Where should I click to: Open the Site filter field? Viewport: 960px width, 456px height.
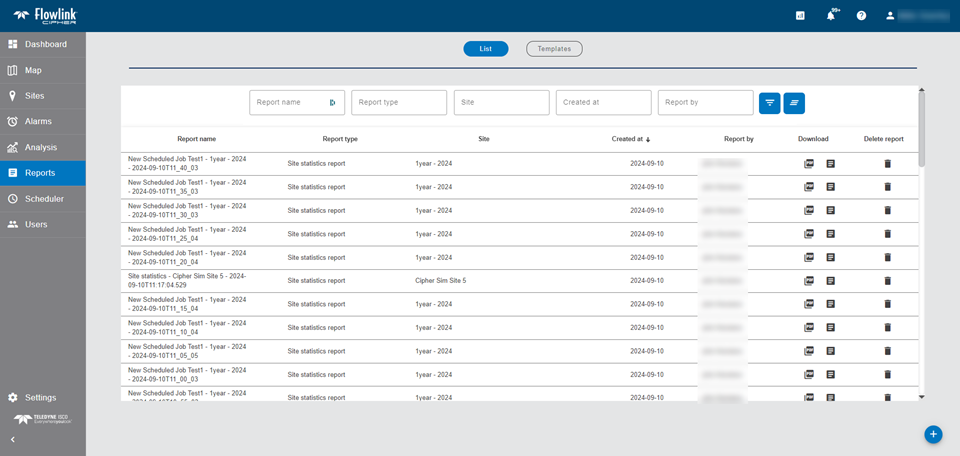pos(501,103)
